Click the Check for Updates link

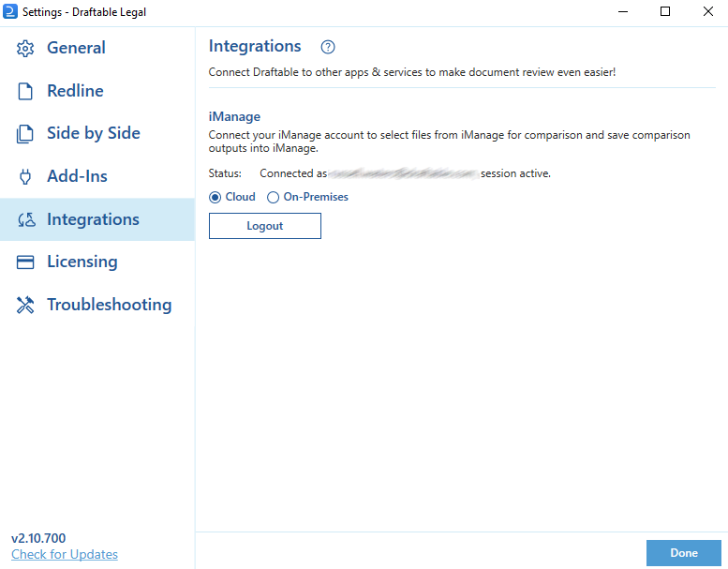click(65, 554)
